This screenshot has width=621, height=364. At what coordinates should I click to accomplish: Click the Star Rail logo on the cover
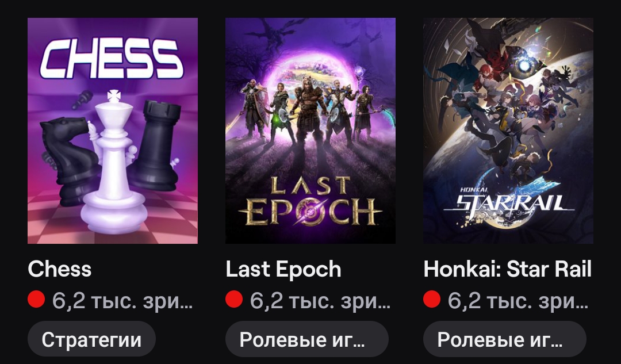click(x=509, y=200)
